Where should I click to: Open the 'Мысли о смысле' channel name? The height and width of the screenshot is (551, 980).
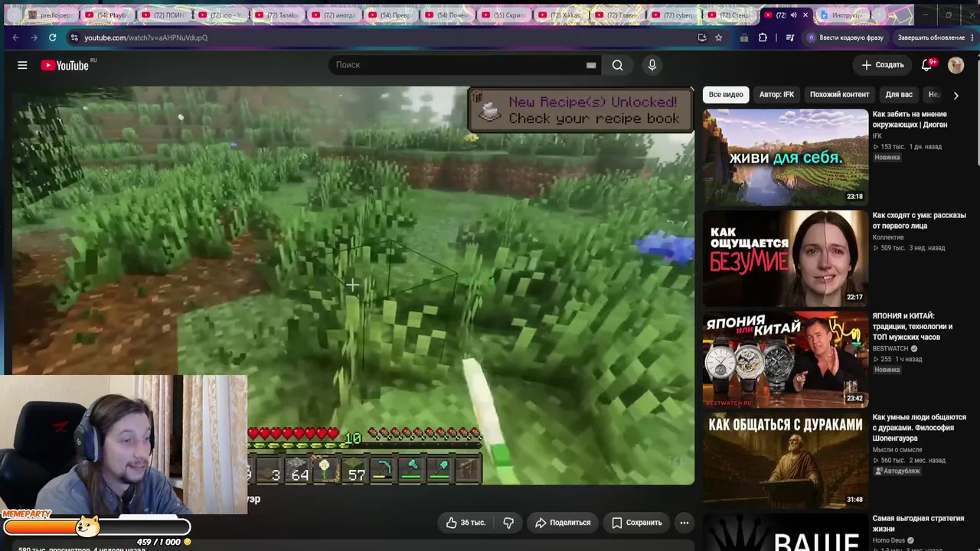coord(897,449)
